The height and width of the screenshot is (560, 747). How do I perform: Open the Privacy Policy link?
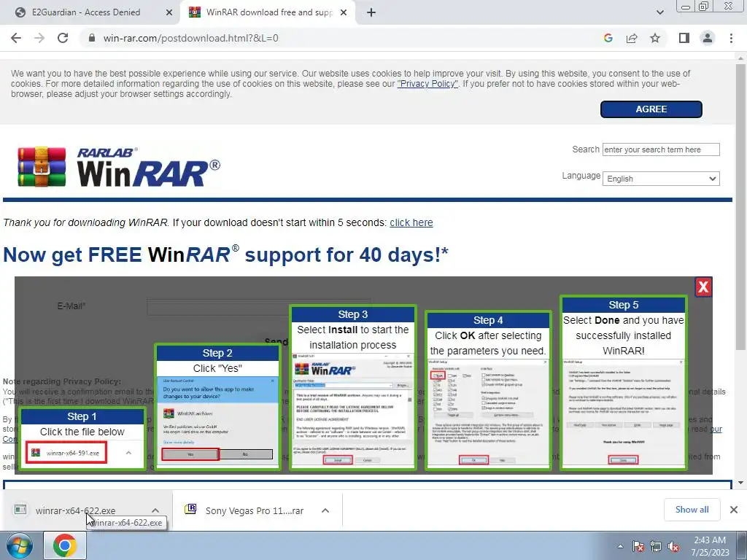[x=427, y=84]
